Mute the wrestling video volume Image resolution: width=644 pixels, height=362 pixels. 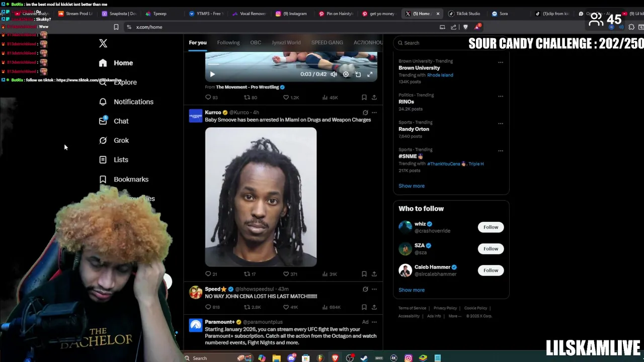(334, 74)
